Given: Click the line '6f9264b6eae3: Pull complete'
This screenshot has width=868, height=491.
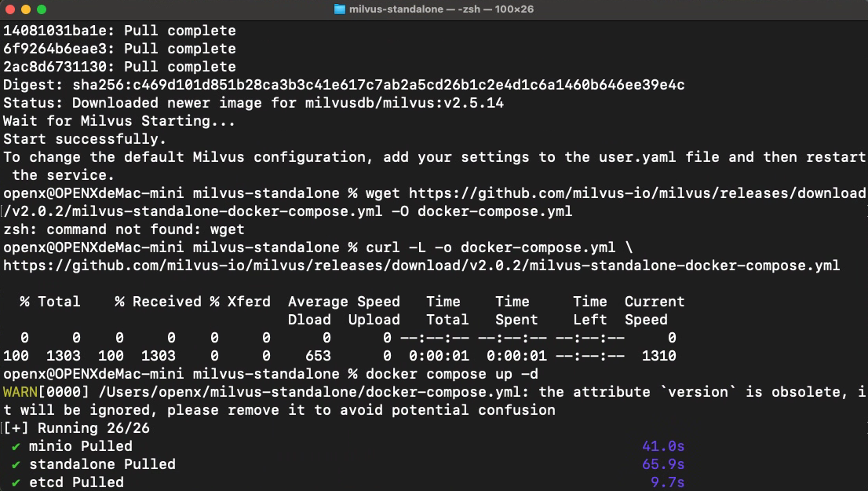Looking at the screenshot, I should point(119,49).
